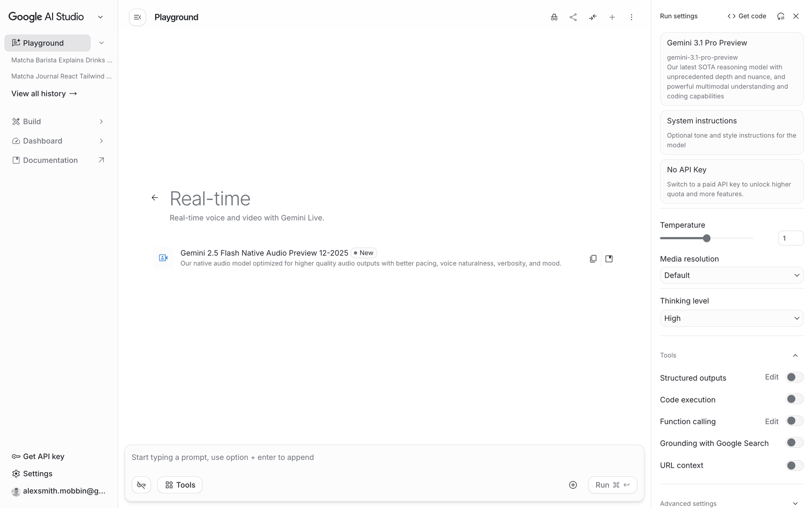
Task: Open the Google AI Studio dropdown chevron
Action: [100, 17]
